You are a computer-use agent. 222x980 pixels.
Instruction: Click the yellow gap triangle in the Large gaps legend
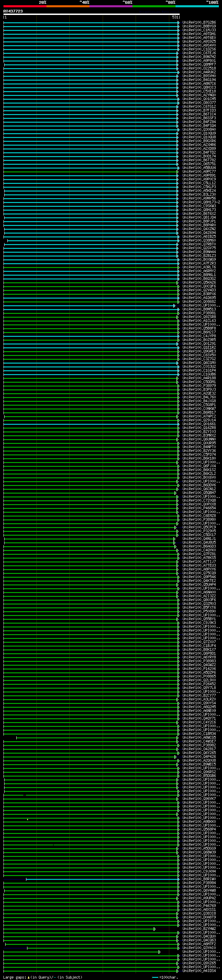click(28, 977)
